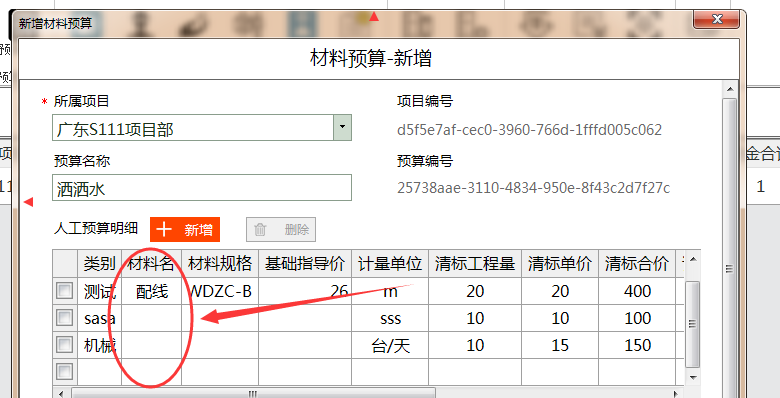Image resolution: width=780 pixels, height=398 pixels.
Task: Click the 基础指导价 column header
Action: click(x=305, y=263)
